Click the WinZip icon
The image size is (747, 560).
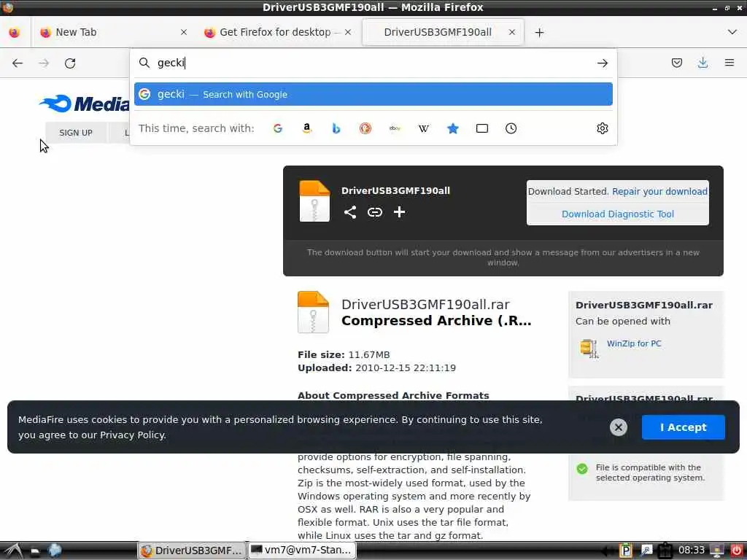point(589,348)
